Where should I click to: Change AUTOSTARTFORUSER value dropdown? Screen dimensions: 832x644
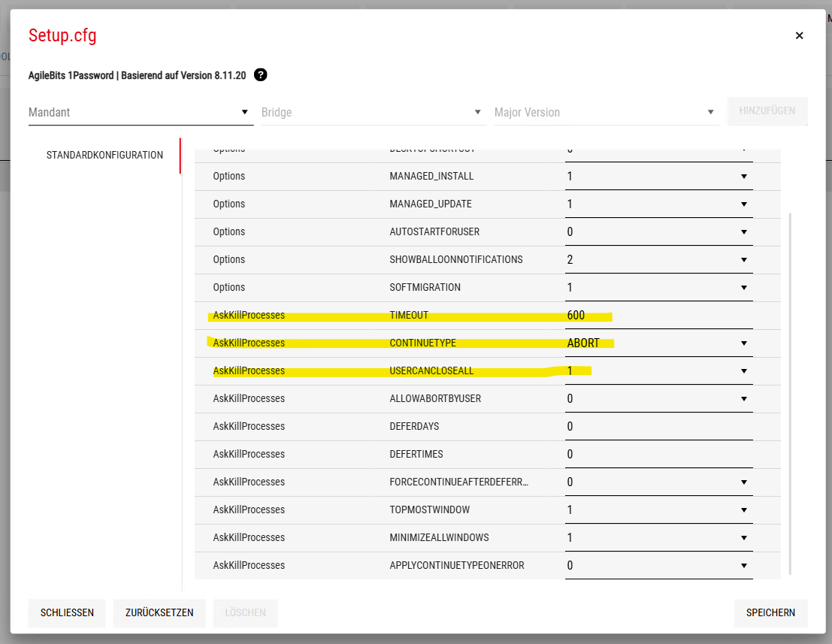coord(658,232)
